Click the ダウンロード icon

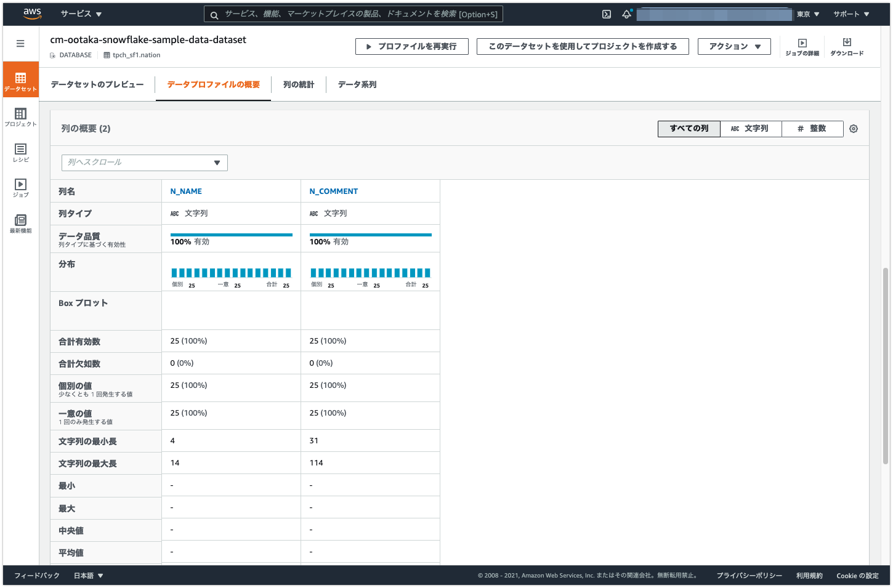pyautogui.click(x=846, y=46)
